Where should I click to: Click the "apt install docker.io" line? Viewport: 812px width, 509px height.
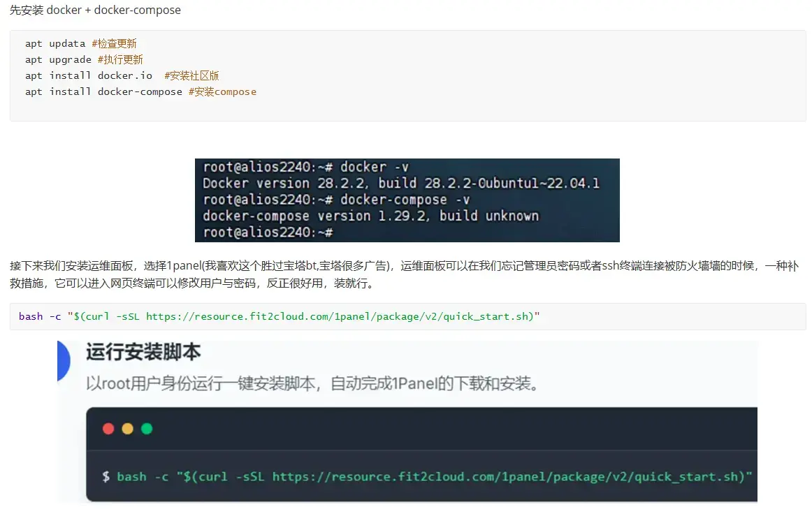[89, 75]
